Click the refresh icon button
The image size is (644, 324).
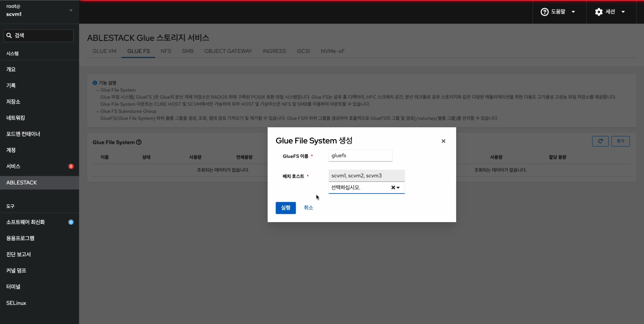(600, 141)
